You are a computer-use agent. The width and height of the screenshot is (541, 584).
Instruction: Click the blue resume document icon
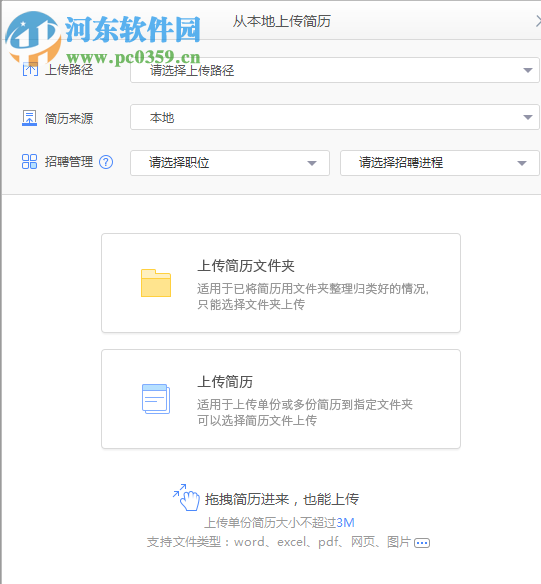(x=156, y=399)
